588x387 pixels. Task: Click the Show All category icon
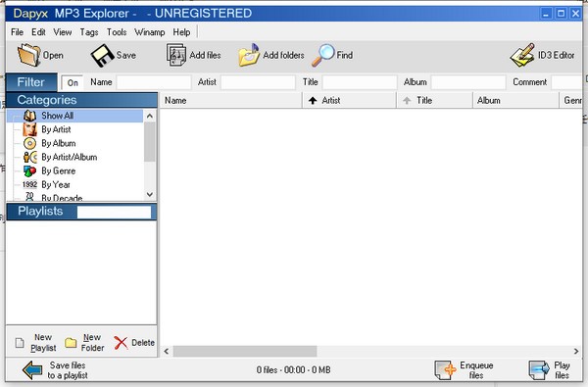(29, 116)
